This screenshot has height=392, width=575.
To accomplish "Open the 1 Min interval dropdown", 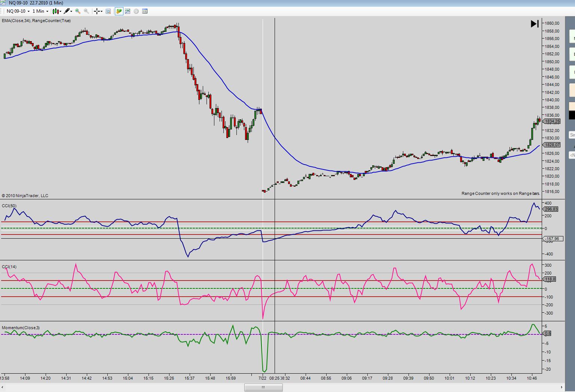I will click(x=40, y=11).
